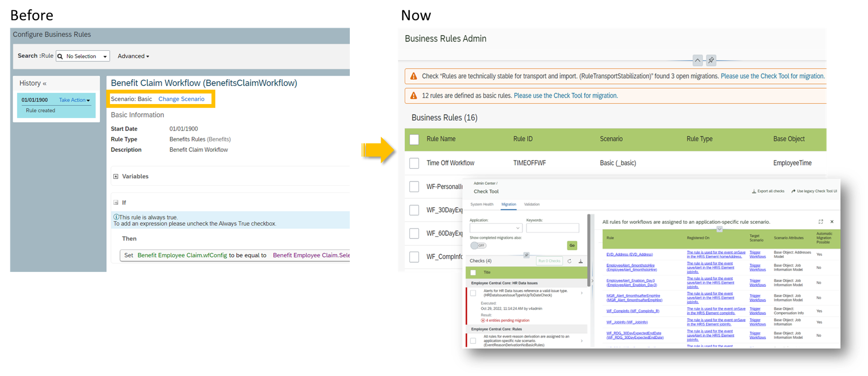Close the workflow rules detail panel

(832, 222)
